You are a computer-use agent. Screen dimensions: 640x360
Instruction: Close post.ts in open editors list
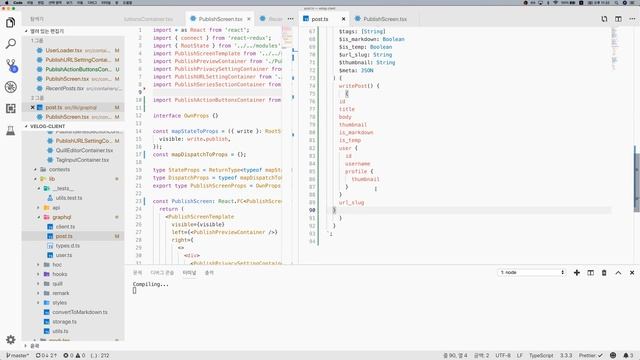33,107
